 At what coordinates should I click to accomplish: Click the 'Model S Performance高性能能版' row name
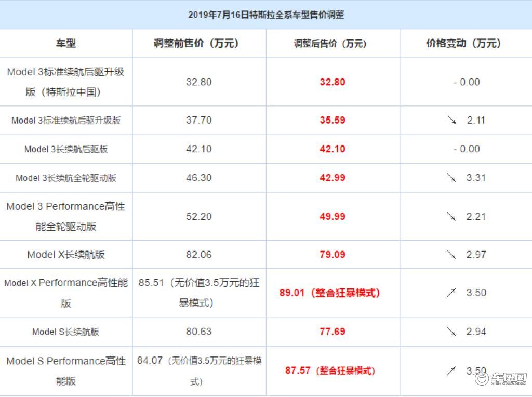[x=66, y=371]
